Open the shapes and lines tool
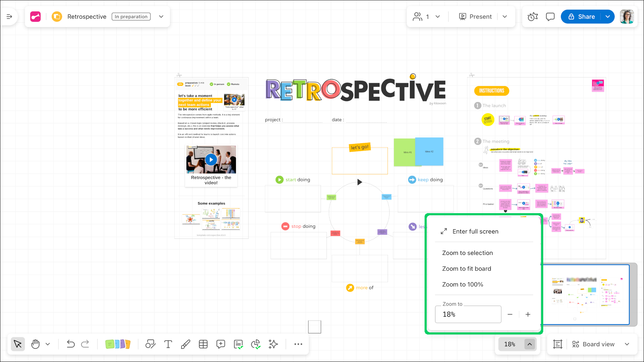The image size is (644, 362). tap(150, 344)
